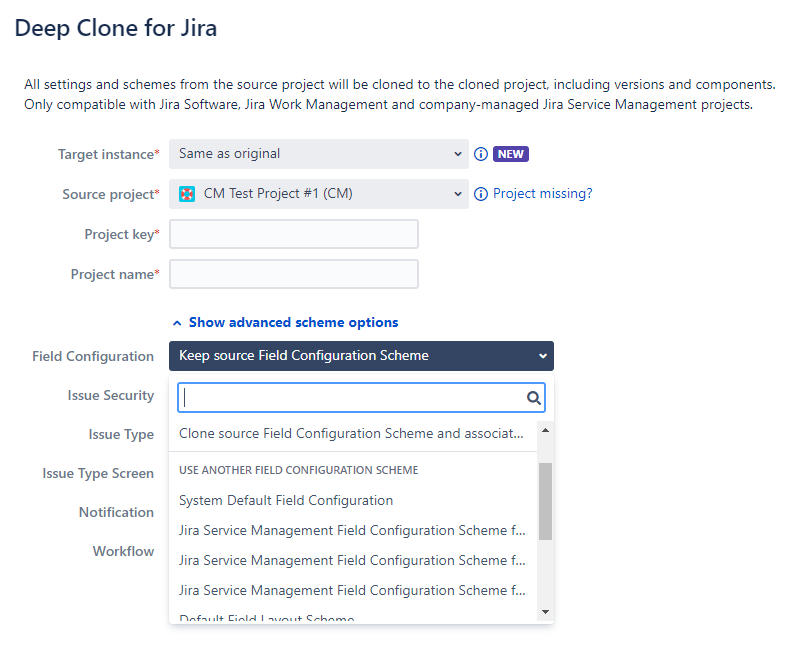
Task: Click the Issue Type label
Action: click(121, 434)
